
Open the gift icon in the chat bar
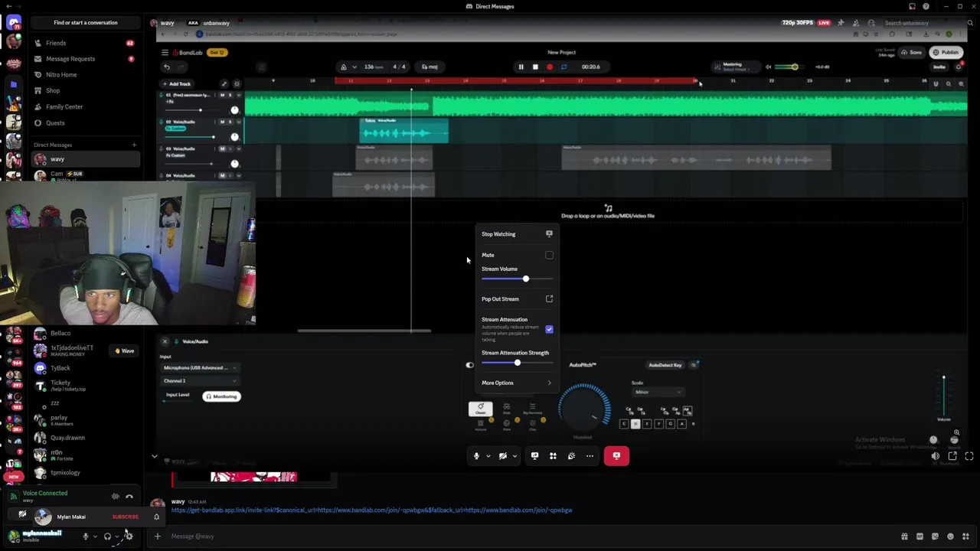coord(904,536)
